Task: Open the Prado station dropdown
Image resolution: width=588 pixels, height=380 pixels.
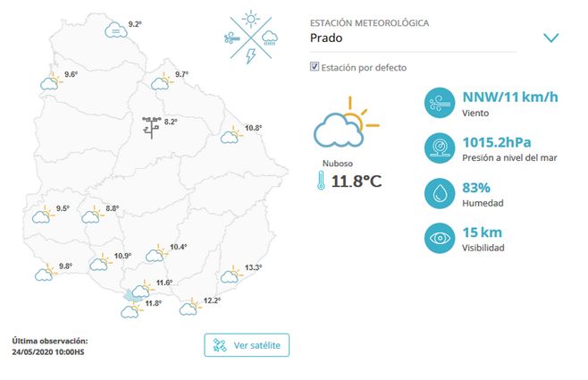Action: point(429,38)
